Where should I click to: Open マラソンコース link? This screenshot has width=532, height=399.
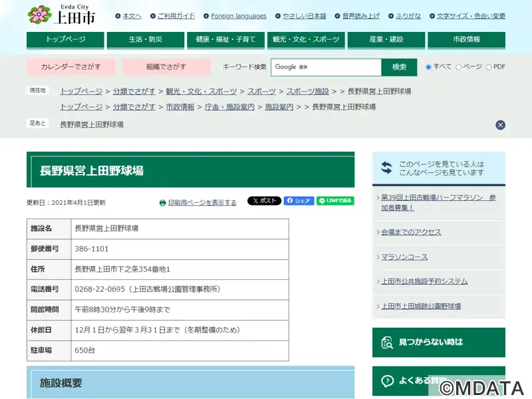tap(404, 257)
